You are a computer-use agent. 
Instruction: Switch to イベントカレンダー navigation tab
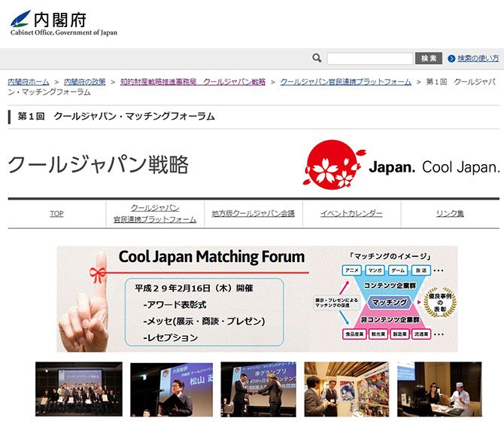click(x=351, y=214)
